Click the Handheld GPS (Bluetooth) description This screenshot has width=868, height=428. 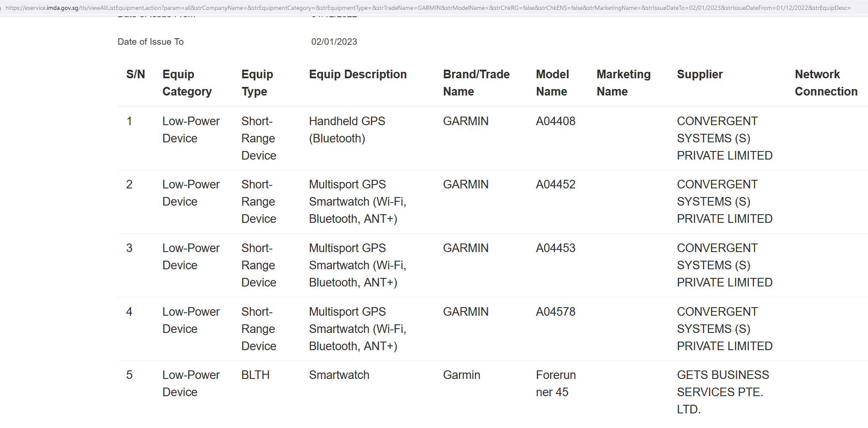click(x=347, y=130)
